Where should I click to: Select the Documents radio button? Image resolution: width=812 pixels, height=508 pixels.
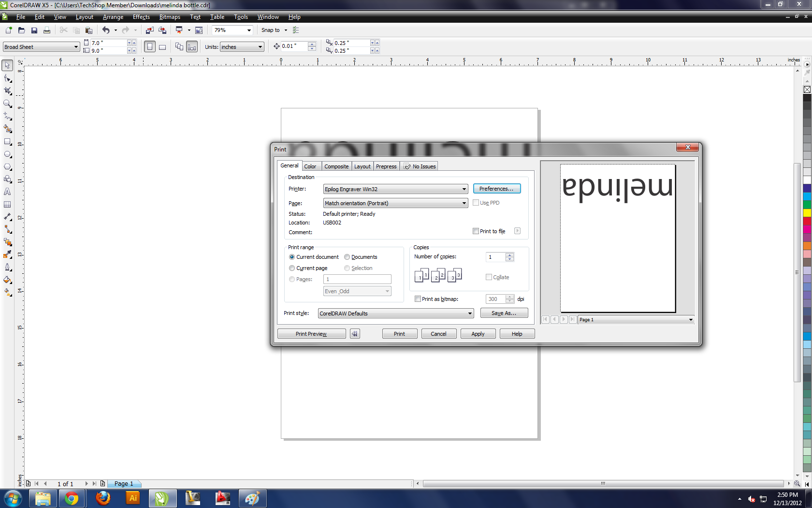[x=347, y=257]
